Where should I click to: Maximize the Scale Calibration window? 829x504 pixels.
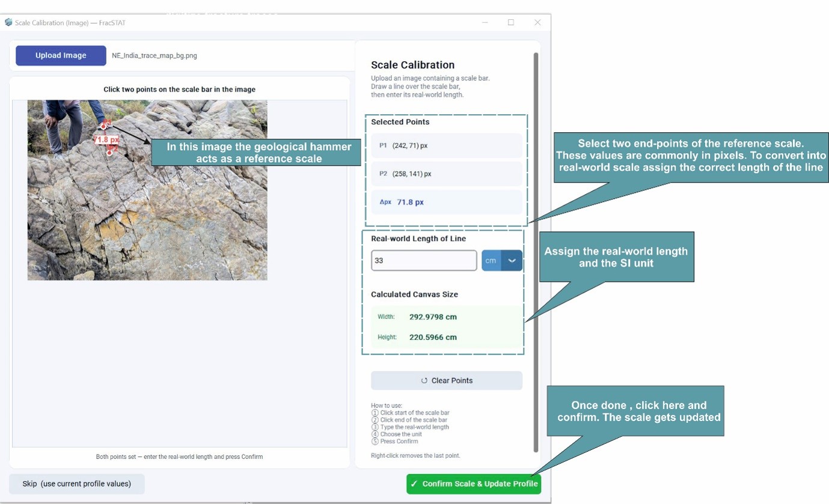click(511, 22)
